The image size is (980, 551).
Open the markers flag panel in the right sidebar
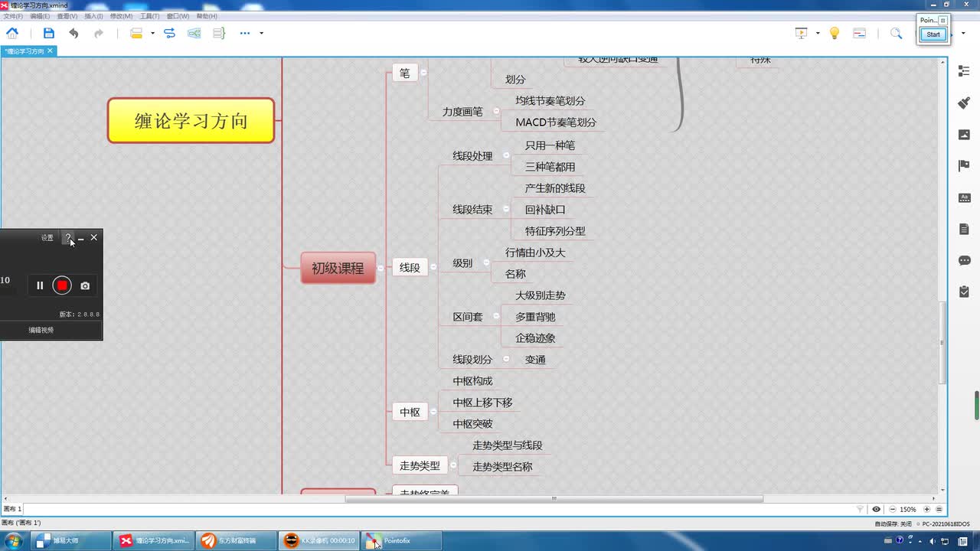964,166
